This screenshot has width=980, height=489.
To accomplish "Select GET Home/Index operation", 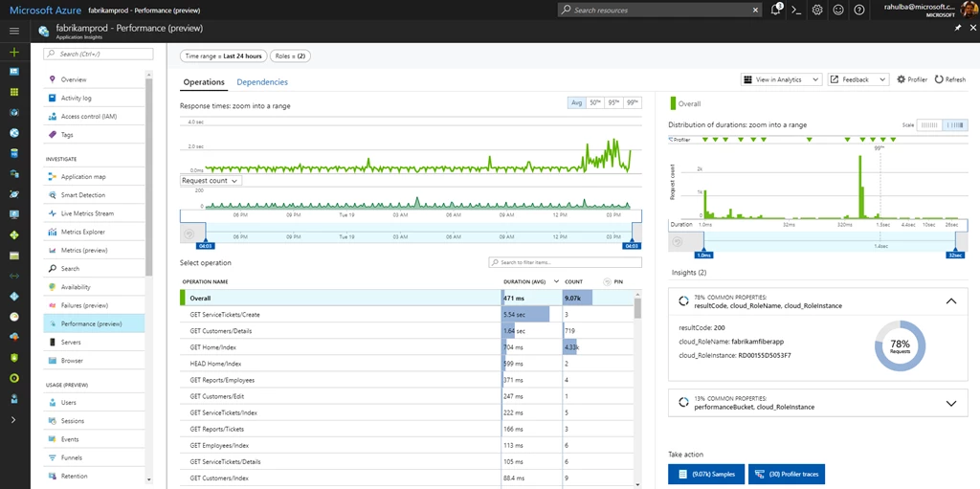I will (x=406, y=347).
